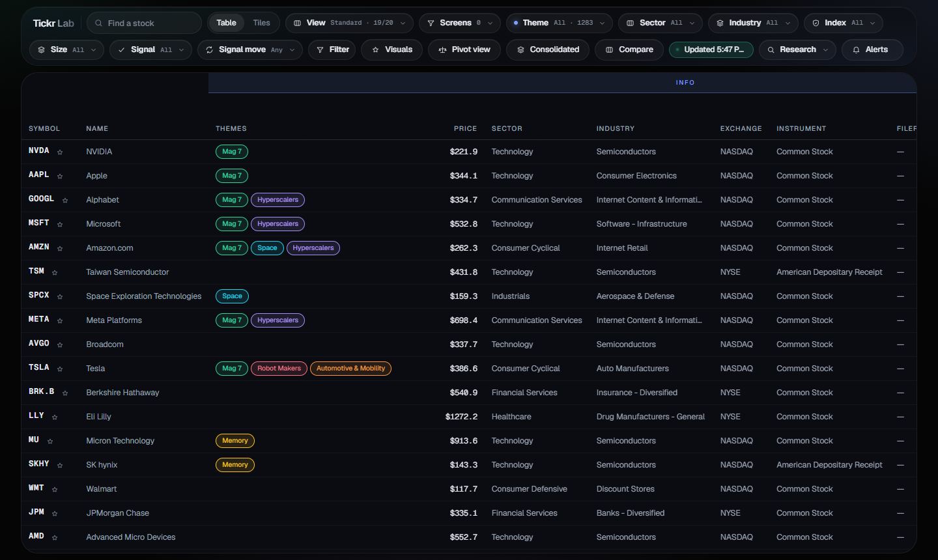
Task: Open the Index dropdown
Action: [x=843, y=23]
